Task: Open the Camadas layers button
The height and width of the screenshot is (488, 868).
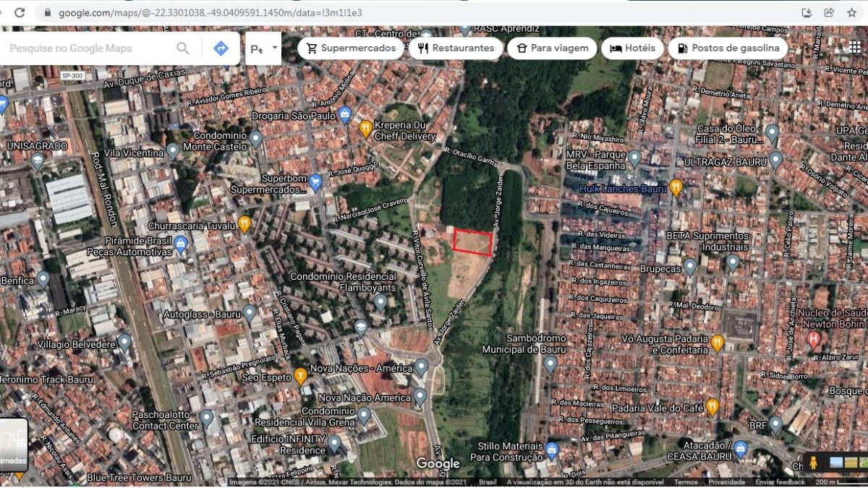Action: pos(13,445)
